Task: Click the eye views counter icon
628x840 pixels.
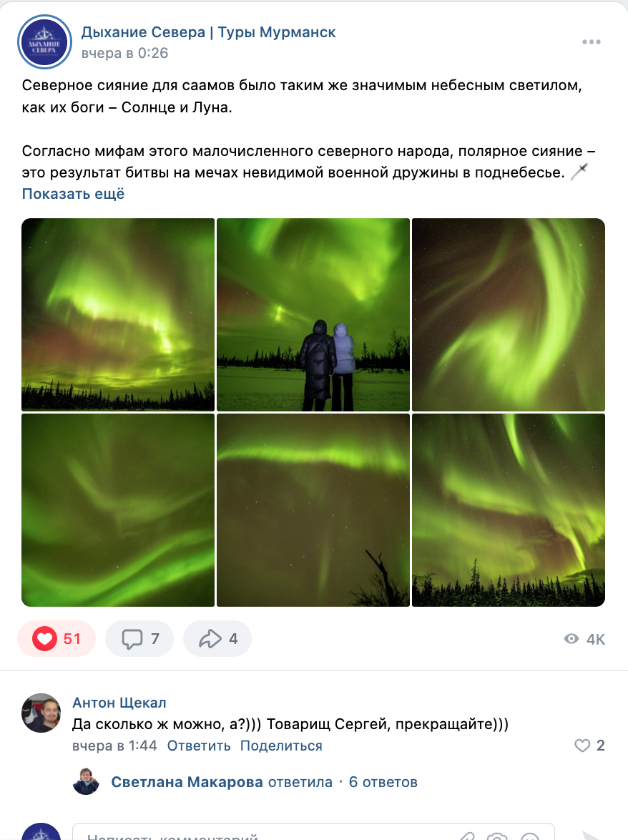Action: click(x=571, y=638)
